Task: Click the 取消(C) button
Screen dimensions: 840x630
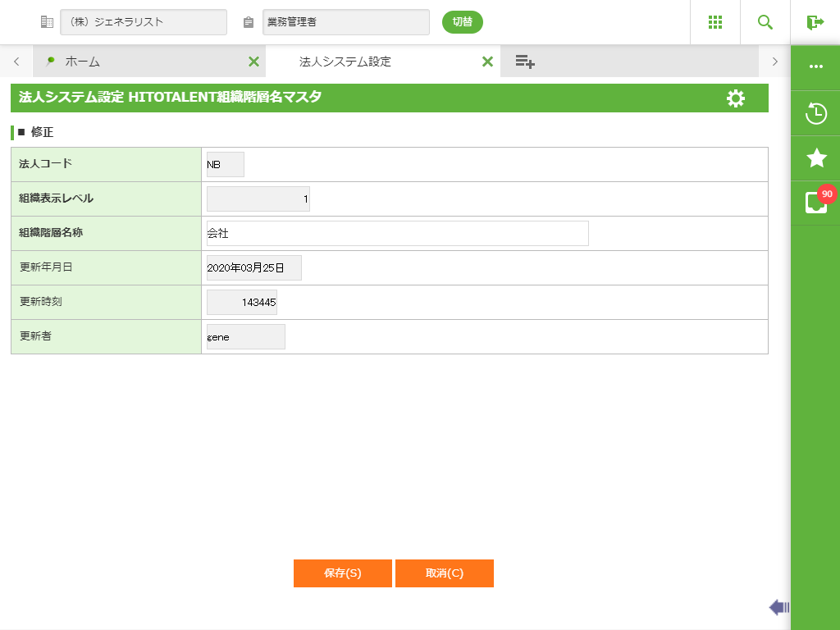Action: point(445,573)
